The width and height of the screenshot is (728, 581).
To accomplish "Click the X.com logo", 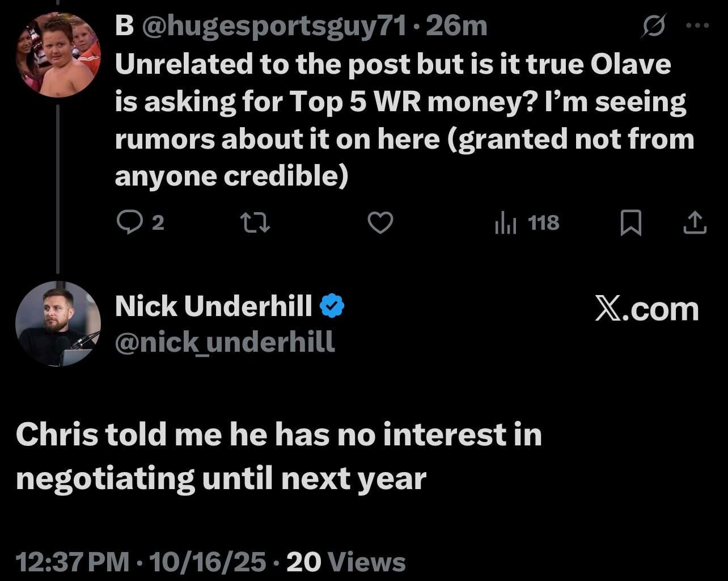I will (x=646, y=309).
